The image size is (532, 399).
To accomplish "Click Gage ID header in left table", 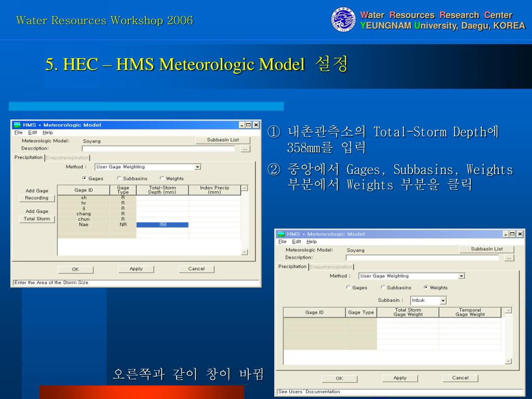I will pyautogui.click(x=84, y=190).
